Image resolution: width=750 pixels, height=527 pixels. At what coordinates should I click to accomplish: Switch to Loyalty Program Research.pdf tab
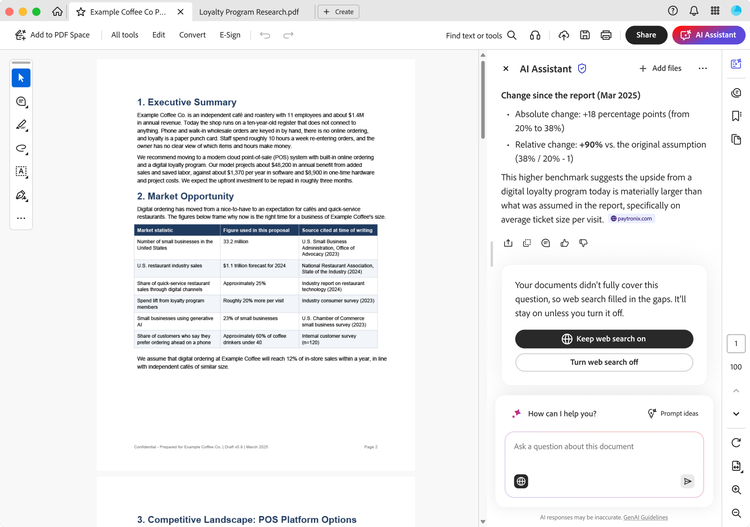[x=249, y=12]
